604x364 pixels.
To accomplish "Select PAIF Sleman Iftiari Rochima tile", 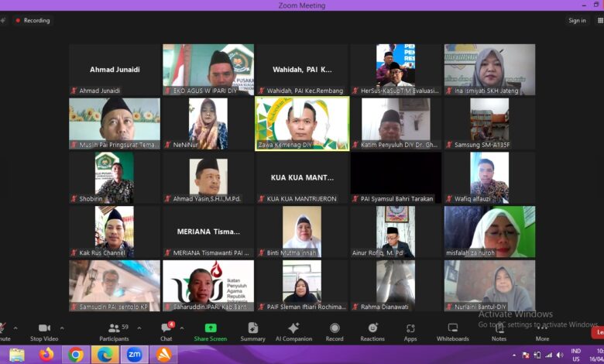I will 302,286.
